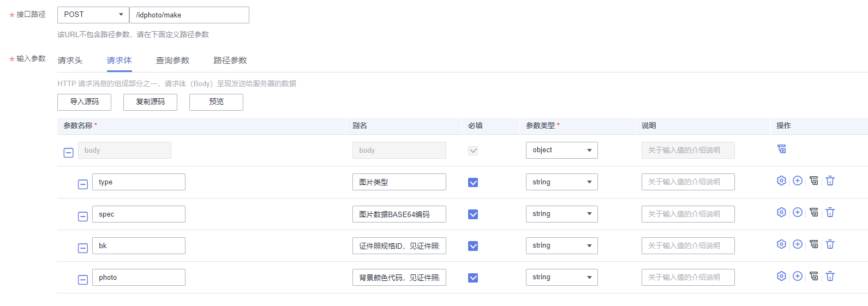The height and width of the screenshot is (306, 868).
Task: Open settings gear for photo parameter
Action: tap(781, 276)
